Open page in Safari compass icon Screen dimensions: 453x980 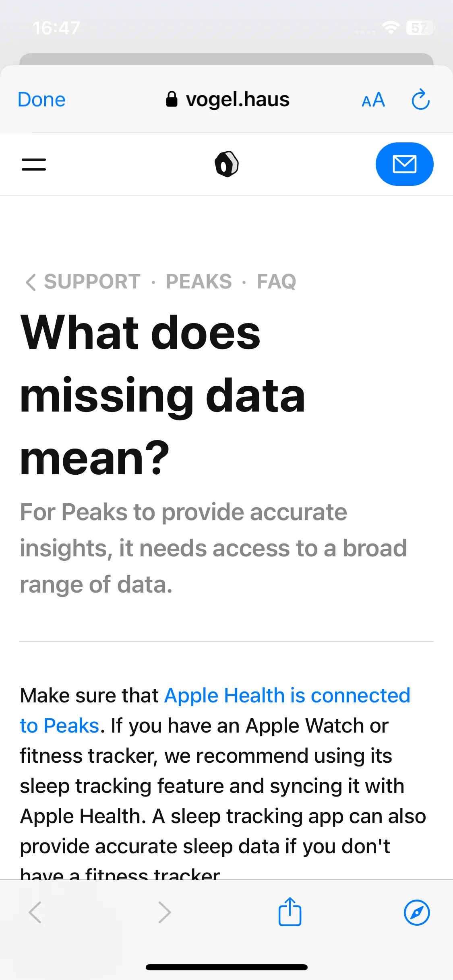pos(417,912)
